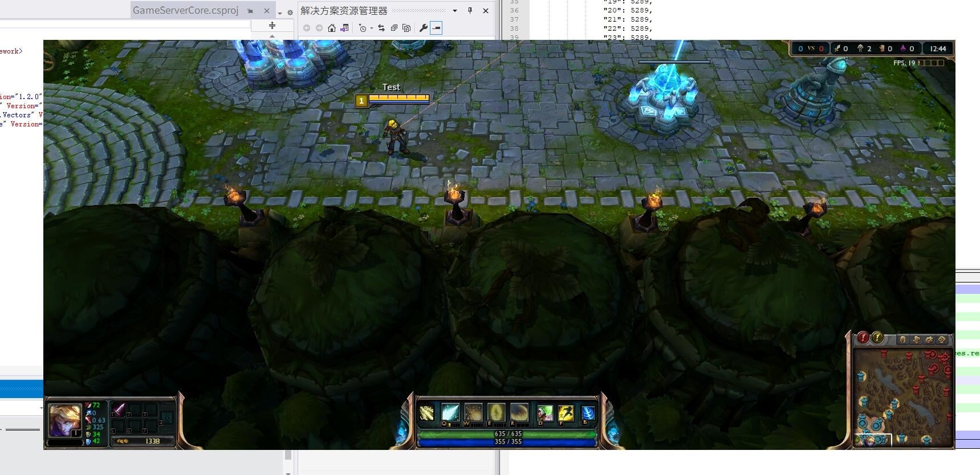Close the 解决方案资源管理器 panel
980x475 pixels.
click(486, 10)
